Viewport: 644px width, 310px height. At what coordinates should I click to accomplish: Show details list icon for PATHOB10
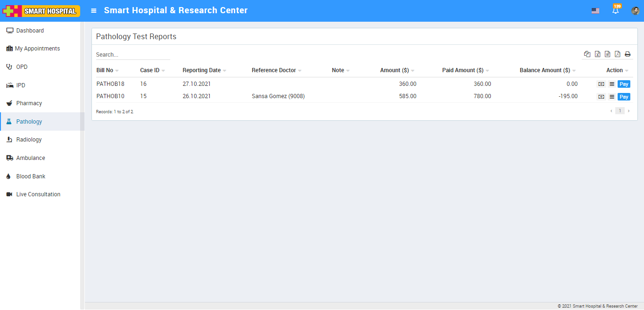click(x=612, y=97)
